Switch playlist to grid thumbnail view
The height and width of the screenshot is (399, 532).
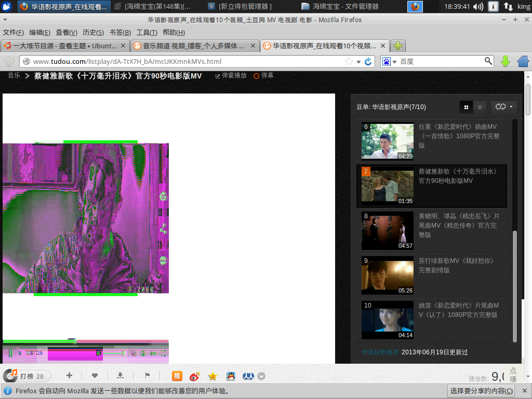click(x=466, y=107)
